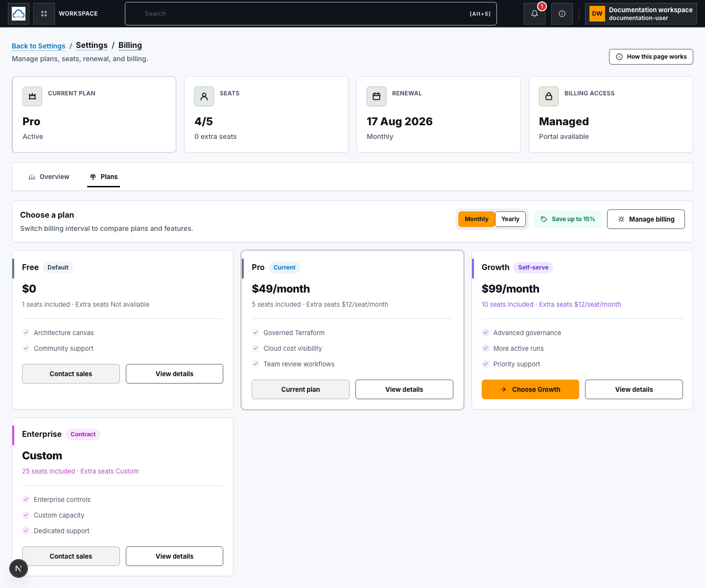Click the Governed Terraform check icon
This screenshot has height=588, width=705.
(256, 333)
